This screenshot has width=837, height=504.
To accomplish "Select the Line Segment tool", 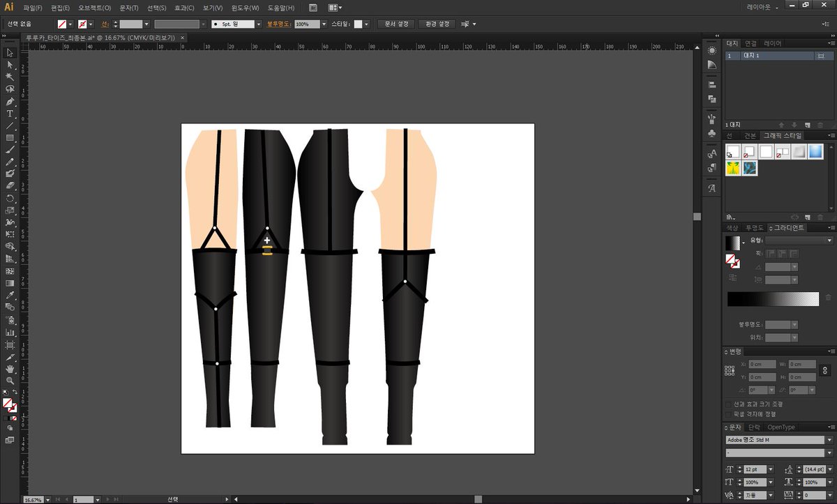I will pyautogui.click(x=10, y=125).
